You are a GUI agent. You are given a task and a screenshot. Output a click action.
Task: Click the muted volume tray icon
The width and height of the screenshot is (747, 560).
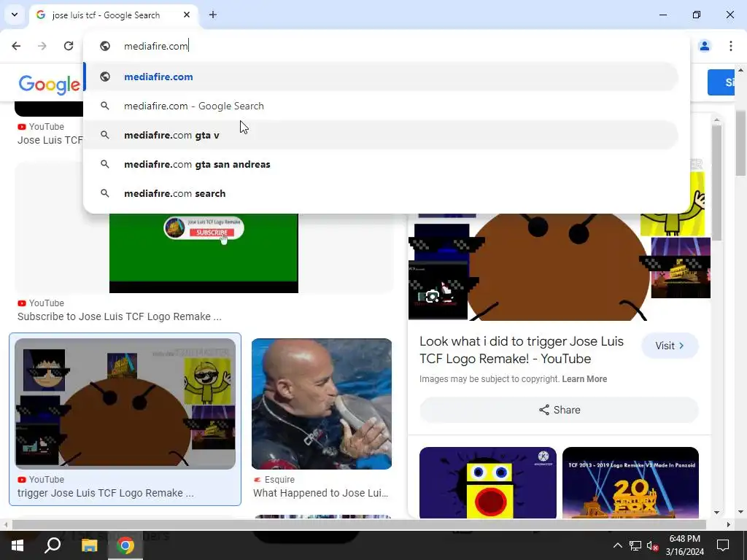click(x=652, y=545)
